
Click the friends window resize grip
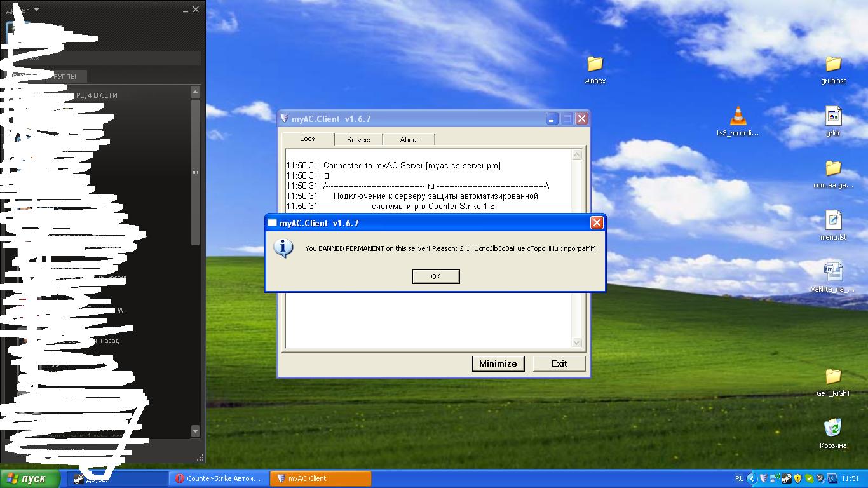point(201,457)
